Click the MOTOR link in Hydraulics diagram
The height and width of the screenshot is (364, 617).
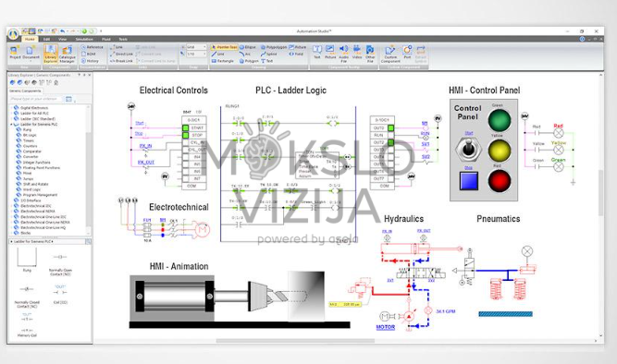tap(385, 327)
